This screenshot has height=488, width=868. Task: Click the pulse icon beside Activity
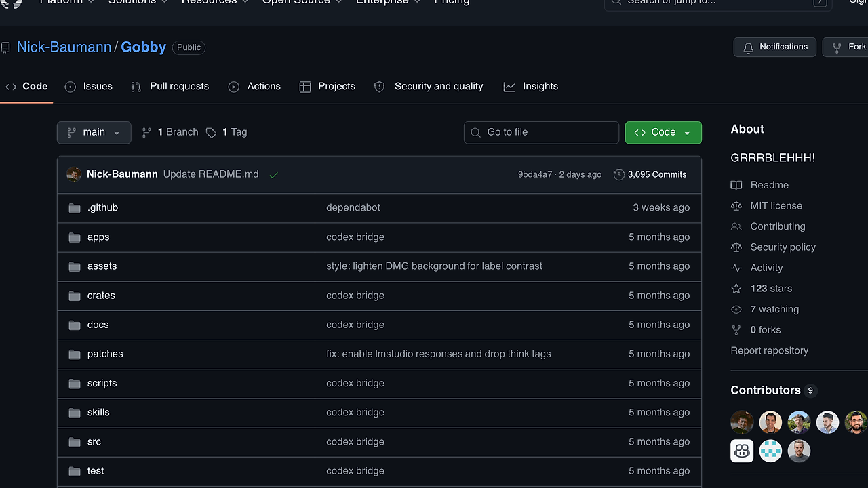[x=736, y=268]
